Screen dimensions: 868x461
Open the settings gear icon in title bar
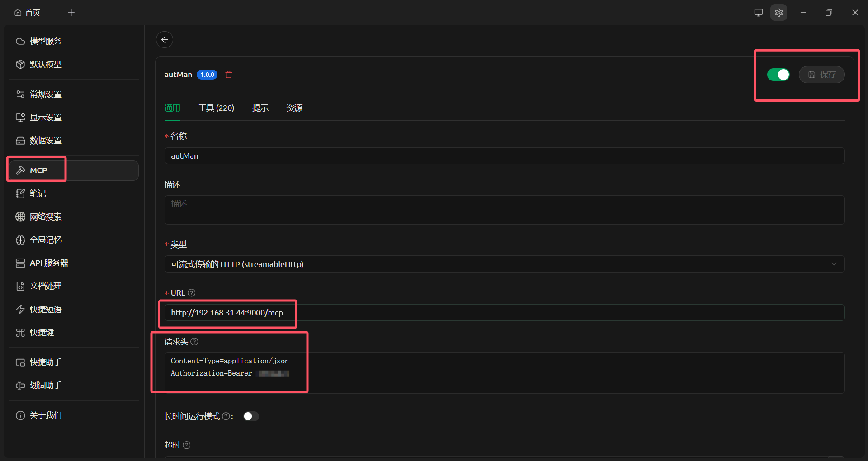coord(778,13)
